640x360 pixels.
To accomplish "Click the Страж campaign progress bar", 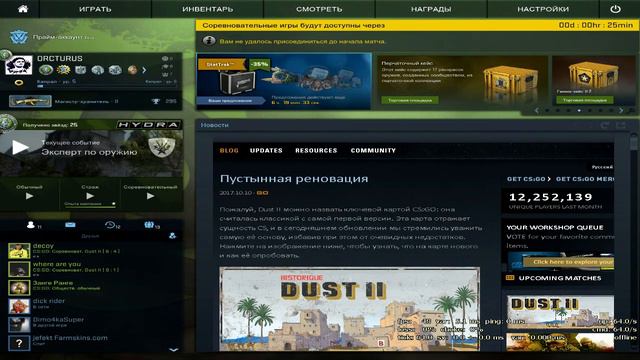I will point(90,206).
